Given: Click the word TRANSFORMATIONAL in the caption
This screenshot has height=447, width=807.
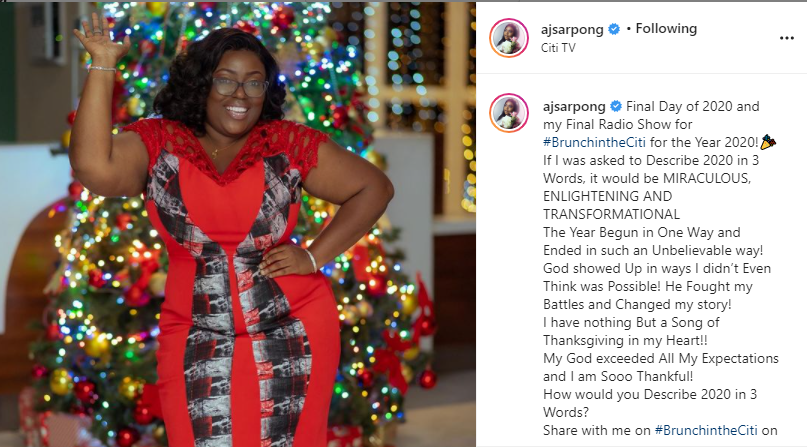Looking at the screenshot, I should [611, 214].
